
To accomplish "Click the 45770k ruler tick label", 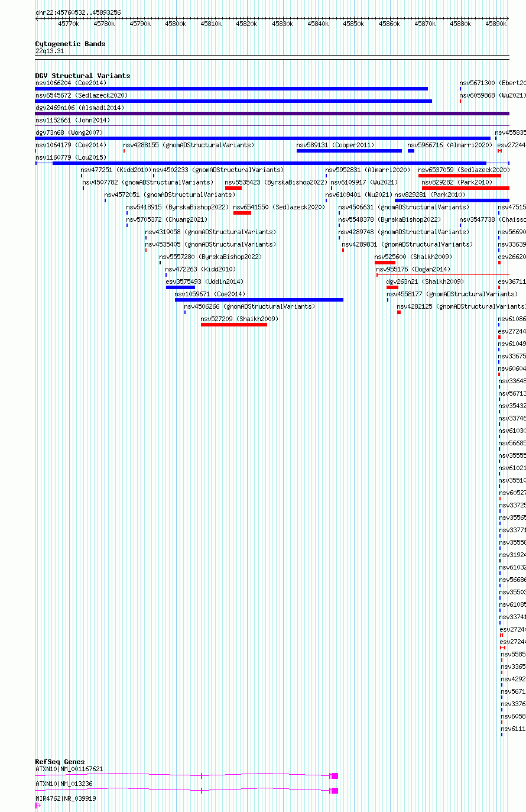I will pyautogui.click(x=69, y=24).
